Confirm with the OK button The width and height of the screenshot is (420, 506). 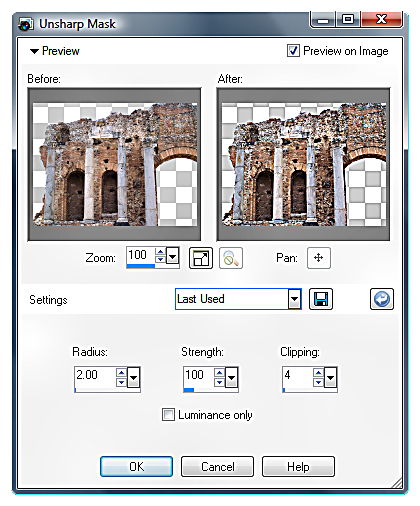point(136,466)
